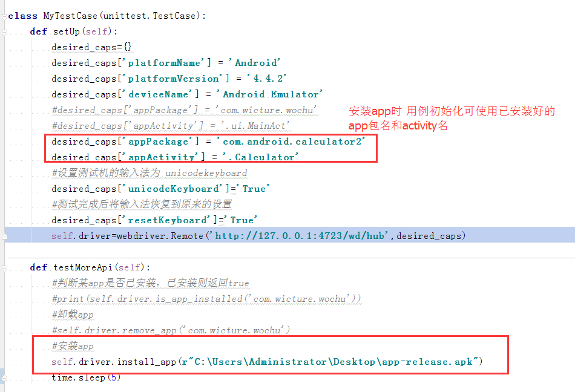Click the 'com.android.calculator2' string
The image size is (575, 392).
(x=291, y=142)
